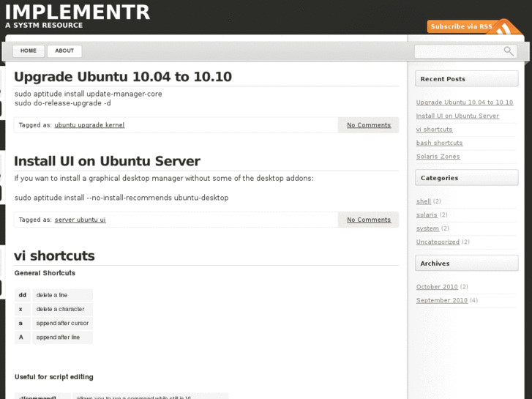Screen dimensions: 532x399
Task: Click the '--no-install-recommends ubuntu-desktop' command line
Action: coord(121,198)
